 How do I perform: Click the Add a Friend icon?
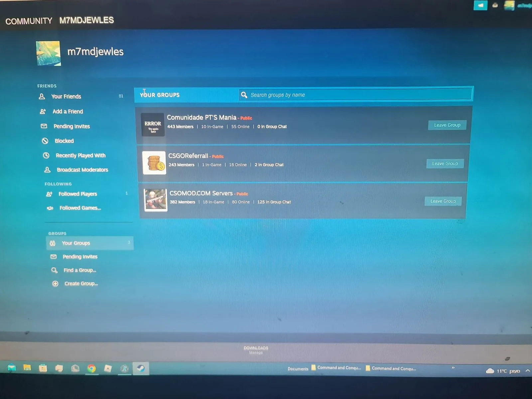43,112
